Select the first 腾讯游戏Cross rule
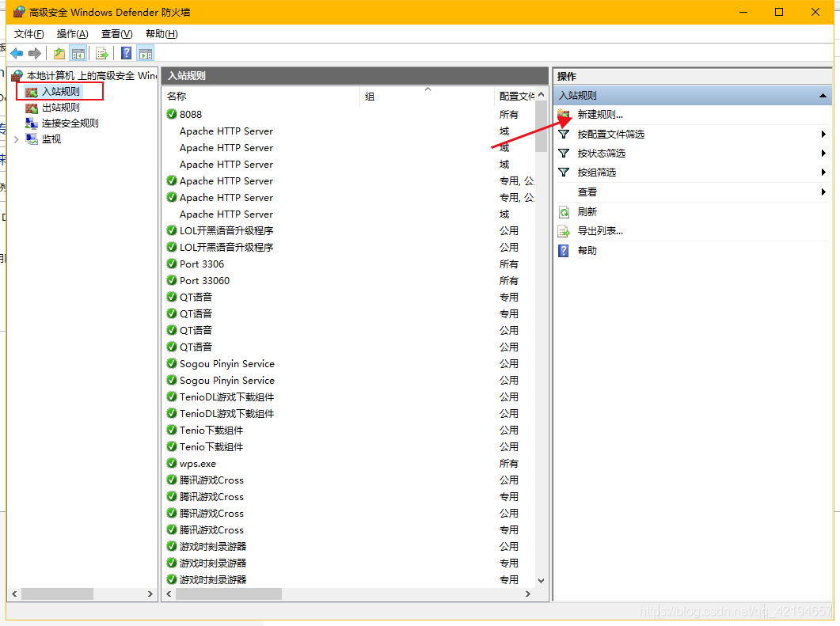This screenshot has height=626, width=840. tap(211, 480)
